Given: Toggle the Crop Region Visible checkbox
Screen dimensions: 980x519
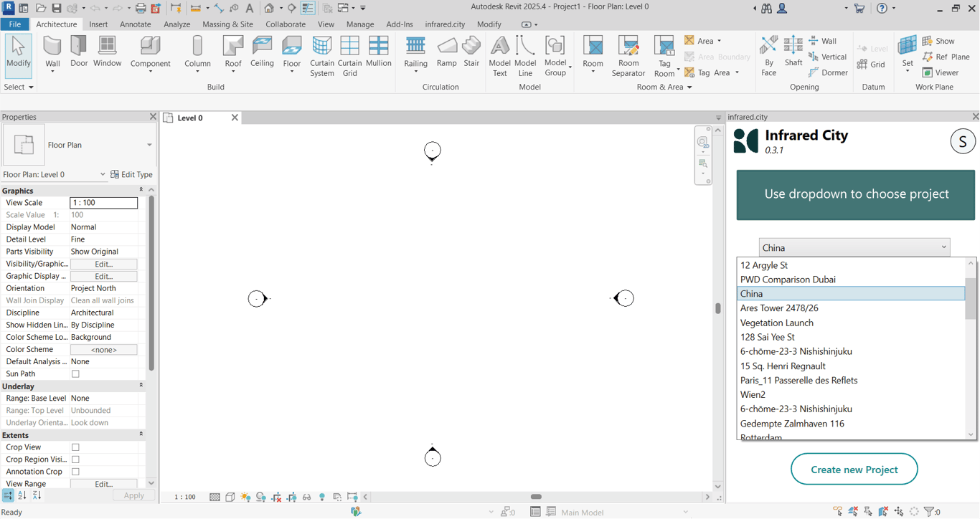Looking at the screenshot, I should click(x=75, y=460).
